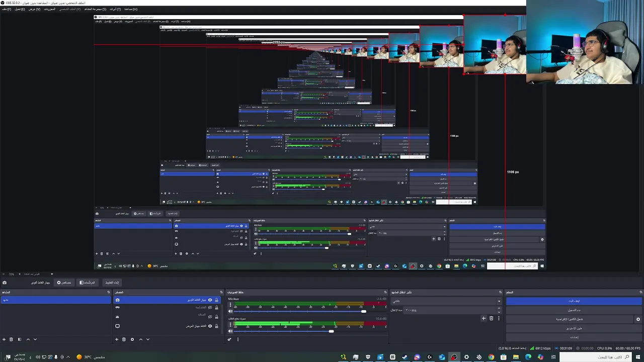Open the Edit (E) menu
The image size is (644, 362).
point(20,9)
